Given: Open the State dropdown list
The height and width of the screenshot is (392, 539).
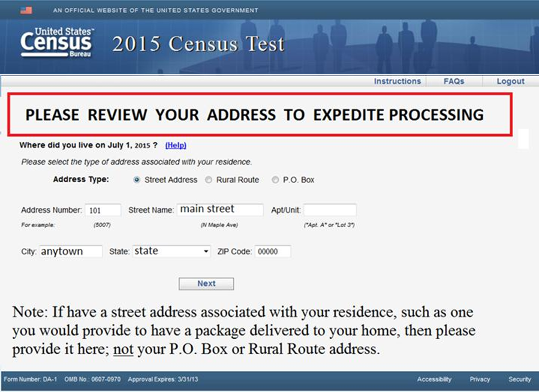Looking at the screenshot, I should tap(171, 251).
